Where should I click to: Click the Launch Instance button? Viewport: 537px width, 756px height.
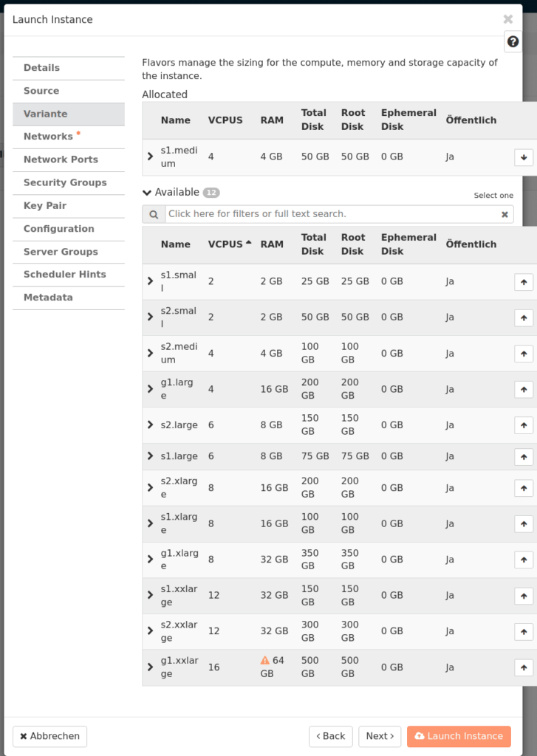(458, 736)
